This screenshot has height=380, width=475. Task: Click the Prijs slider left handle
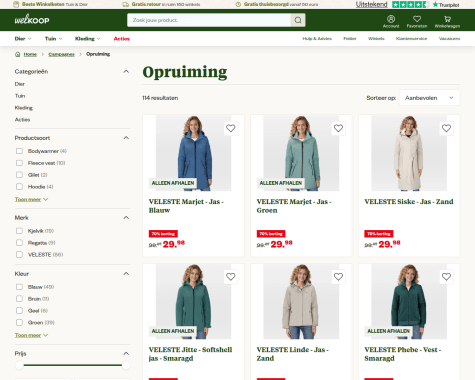19,365
